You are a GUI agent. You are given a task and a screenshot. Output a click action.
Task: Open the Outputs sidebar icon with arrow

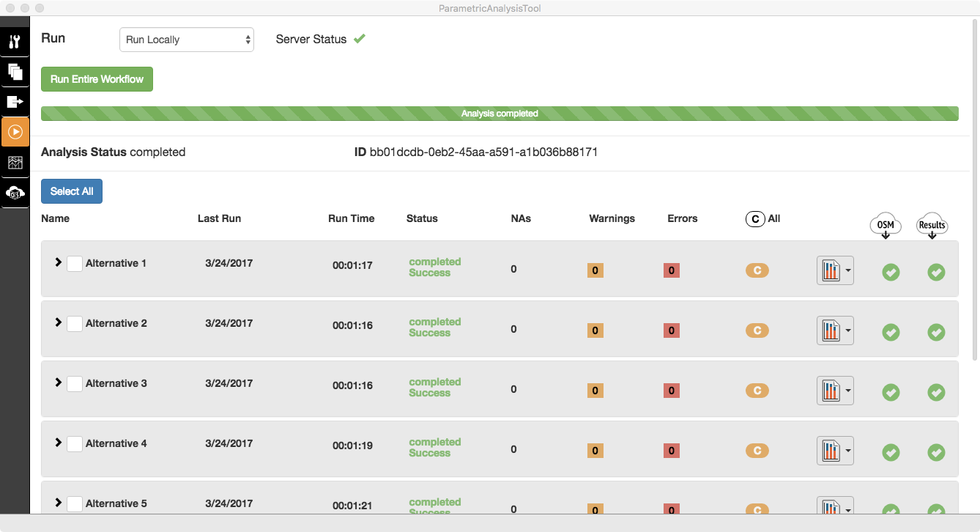coord(15,102)
